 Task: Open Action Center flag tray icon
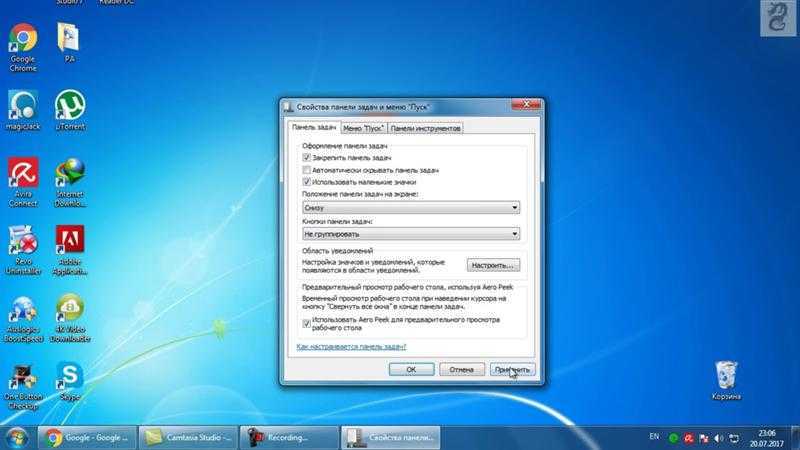[x=704, y=438]
